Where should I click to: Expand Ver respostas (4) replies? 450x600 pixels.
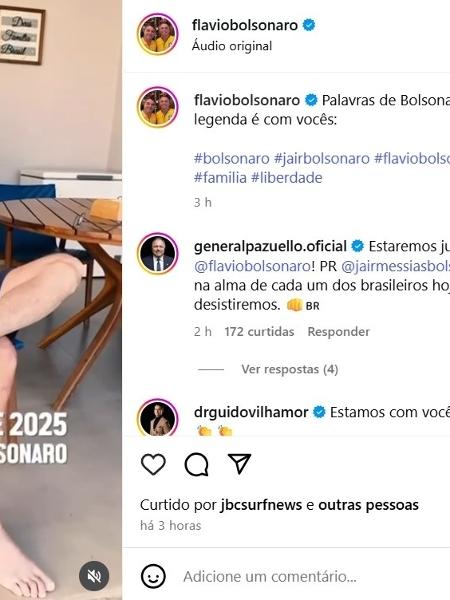click(290, 369)
